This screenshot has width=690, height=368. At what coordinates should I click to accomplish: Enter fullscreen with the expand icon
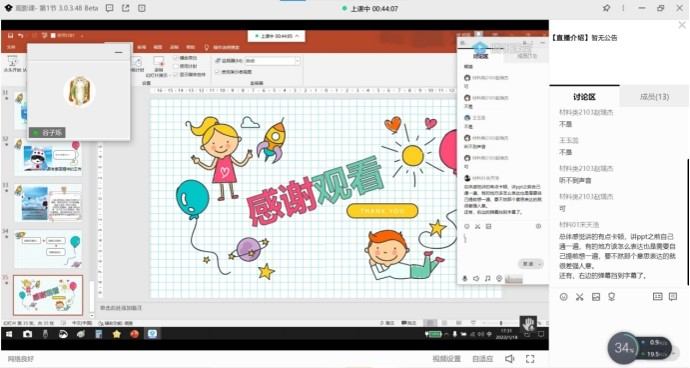tap(530, 359)
